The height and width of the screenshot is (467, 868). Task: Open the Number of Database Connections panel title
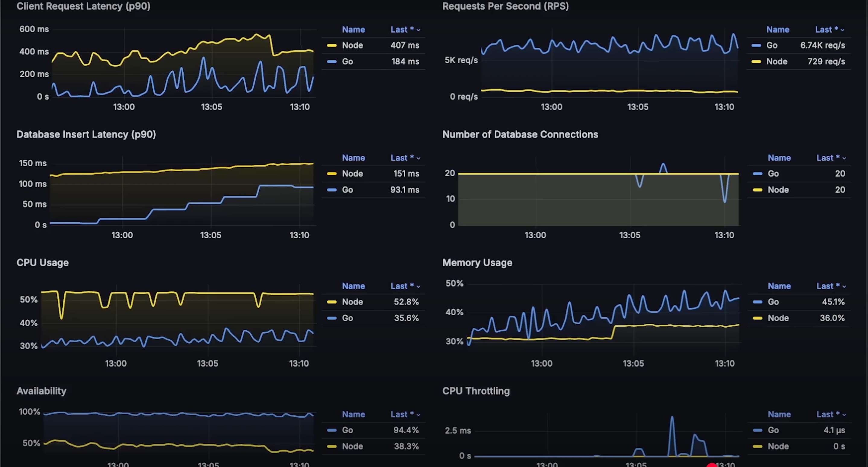[520, 135]
